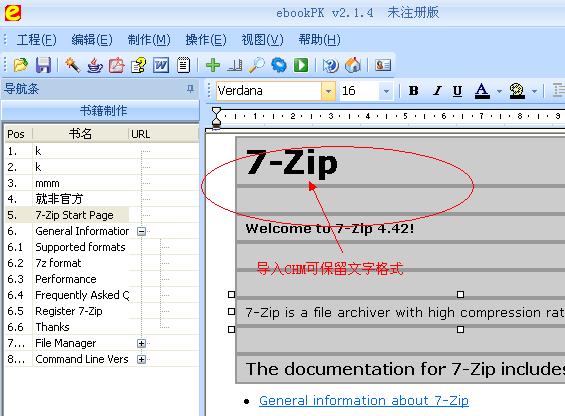Pin the navigation bar with pushpin icon
The height and width of the screenshot is (416, 565).
pos(190,89)
